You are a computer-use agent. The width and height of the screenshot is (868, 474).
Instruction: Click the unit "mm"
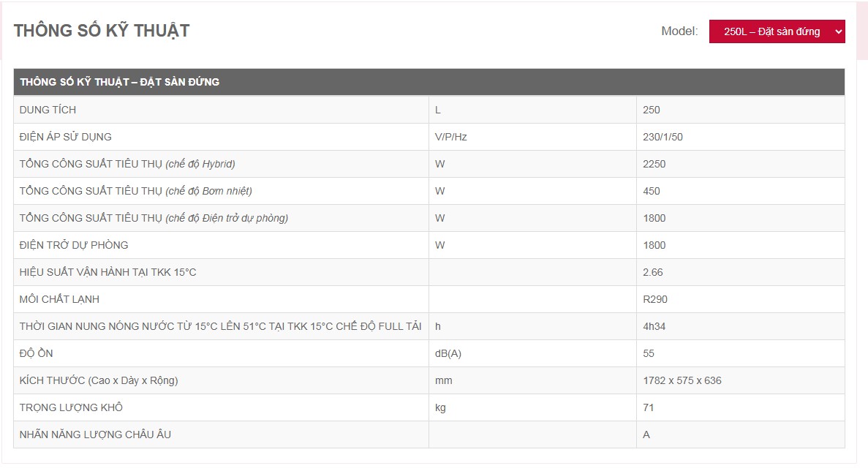coord(443,380)
